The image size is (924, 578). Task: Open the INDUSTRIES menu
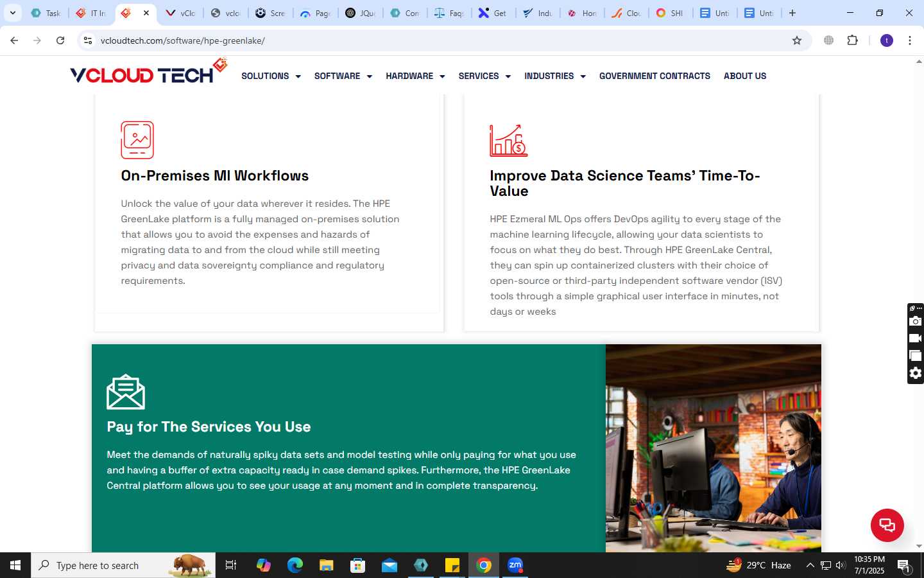pyautogui.click(x=549, y=76)
